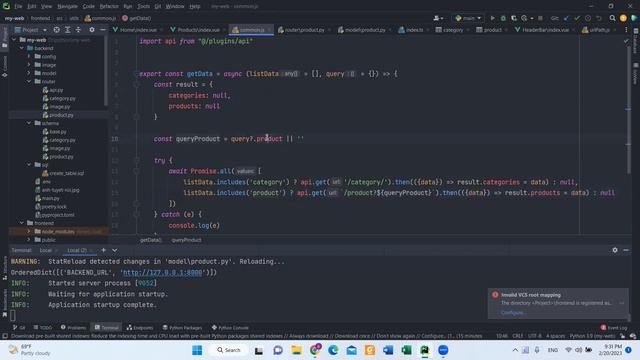
Task: Minimize terminal panel with the dash icon
Action: 626,250
